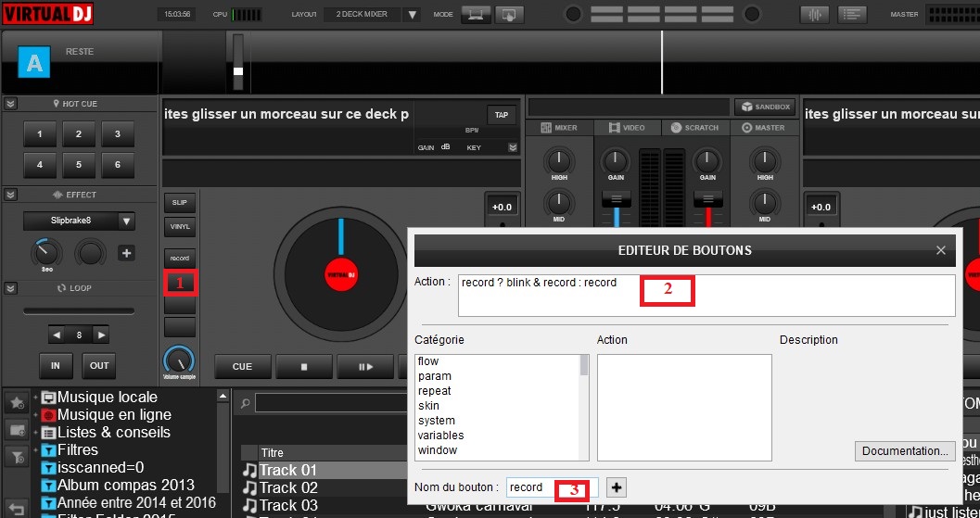Click the left GAIN knob in mixer
Viewport: 980px width, 518px height.
click(616, 161)
